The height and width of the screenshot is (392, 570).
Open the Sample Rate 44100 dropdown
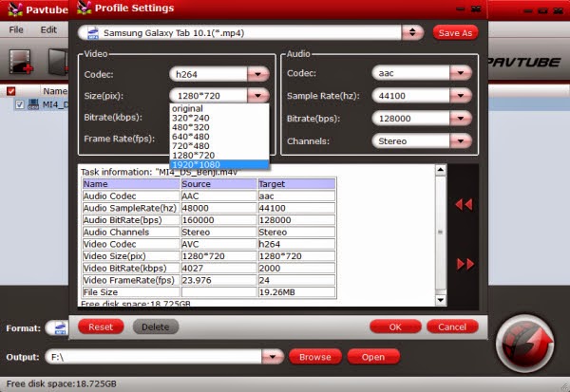(x=461, y=96)
